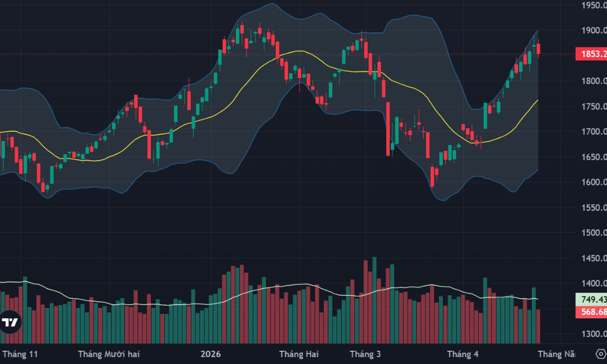Click the green volume label 749.43
Image resolution: width=607 pixels, height=364 pixels.
(590, 300)
